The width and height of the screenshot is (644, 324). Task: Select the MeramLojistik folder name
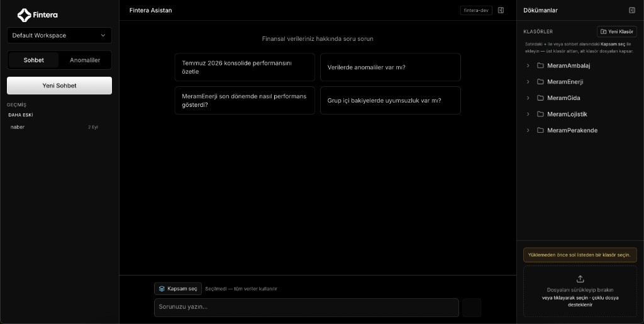point(567,114)
